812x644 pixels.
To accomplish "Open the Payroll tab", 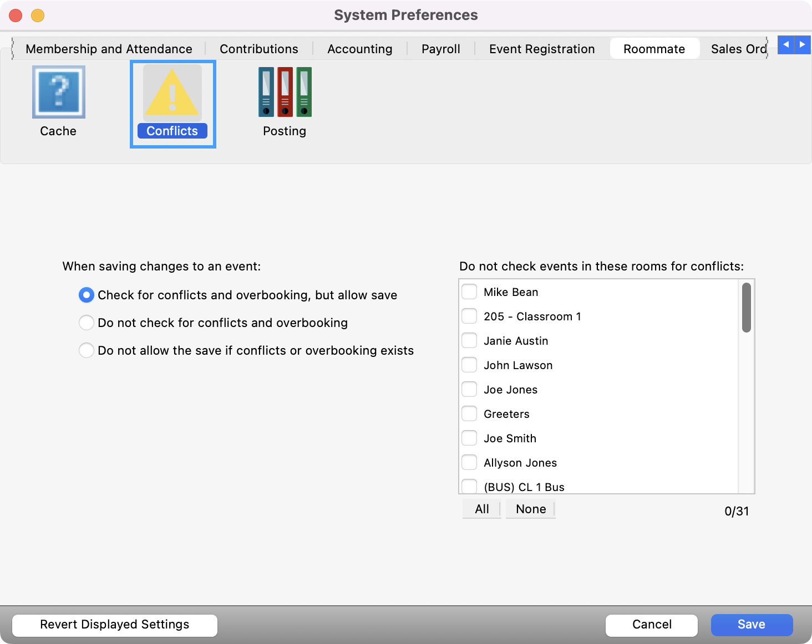I will click(440, 49).
